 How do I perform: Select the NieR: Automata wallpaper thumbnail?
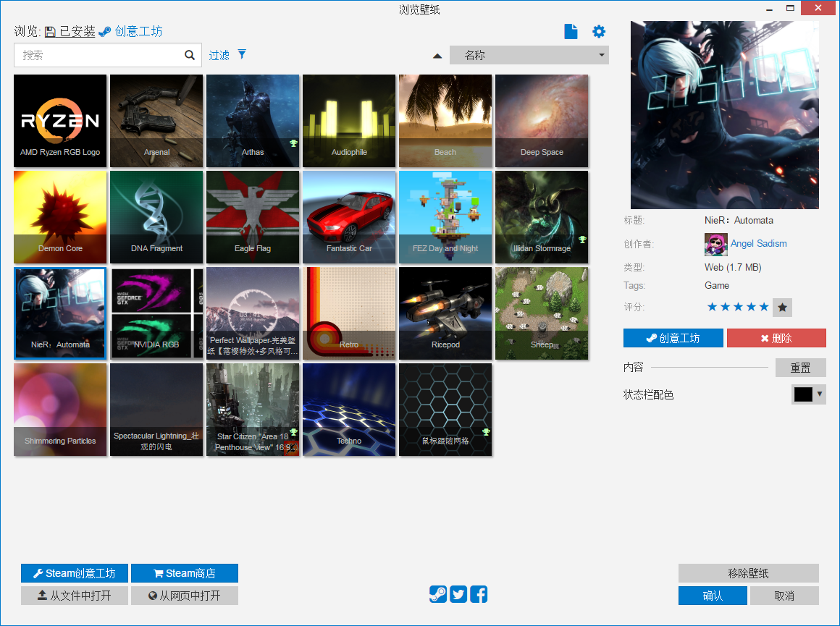60,314
